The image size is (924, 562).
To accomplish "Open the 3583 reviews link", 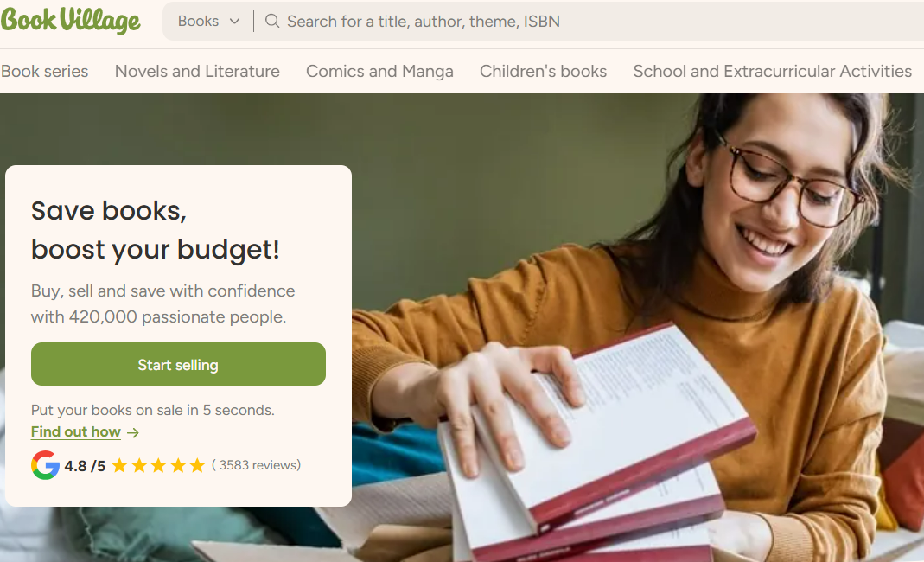I will pos(257,465).
